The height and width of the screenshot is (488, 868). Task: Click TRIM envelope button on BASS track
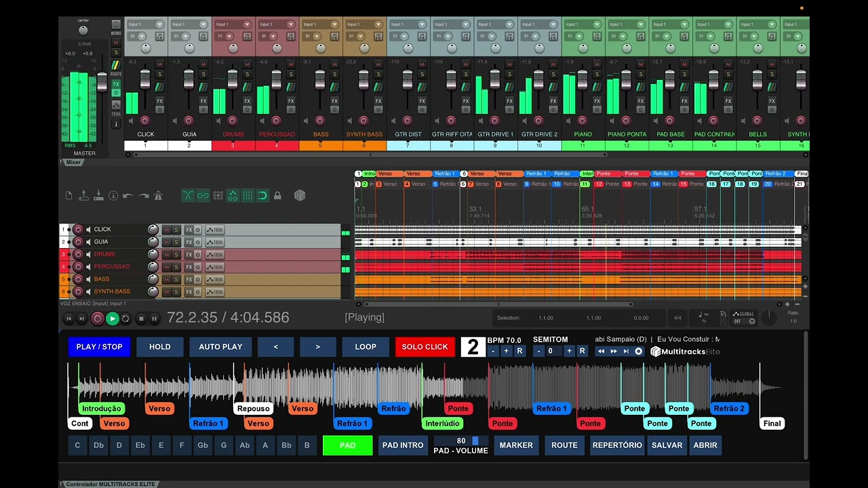pyautogui.click(x=214, y=279)
